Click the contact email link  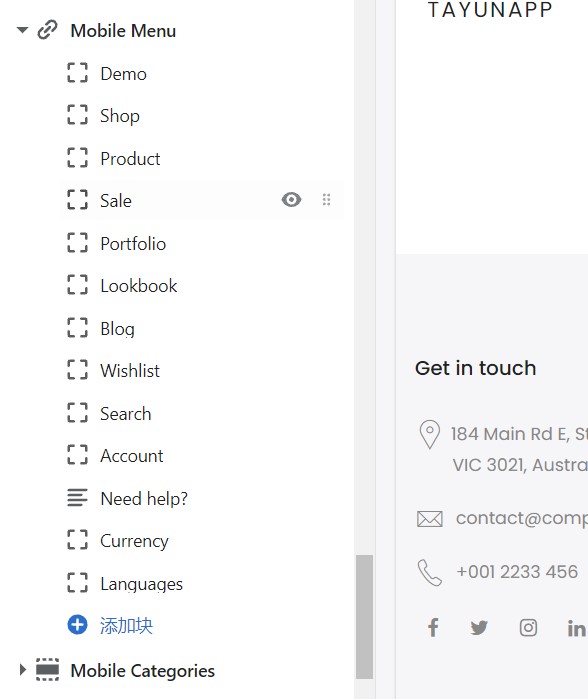click(522, 518)
